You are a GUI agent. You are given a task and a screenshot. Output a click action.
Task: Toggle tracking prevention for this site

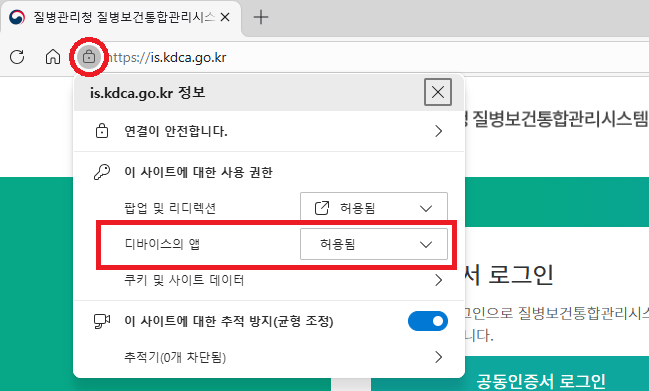pyautogui.click(x=428, y=321)
